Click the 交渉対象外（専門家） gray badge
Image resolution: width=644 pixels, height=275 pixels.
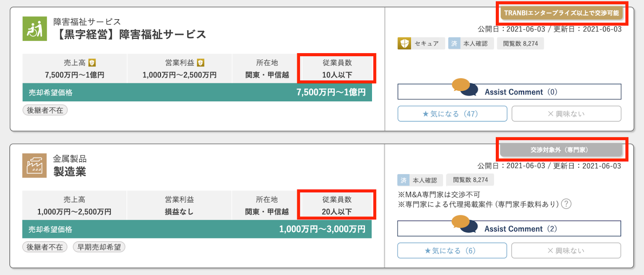[561, 150]
